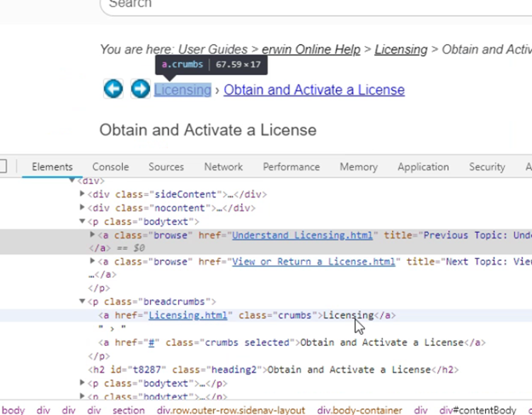Click the Obtain and Activate a License breadcrumb link
Viewport: 532px width, 415px height.
click(314, 89)
